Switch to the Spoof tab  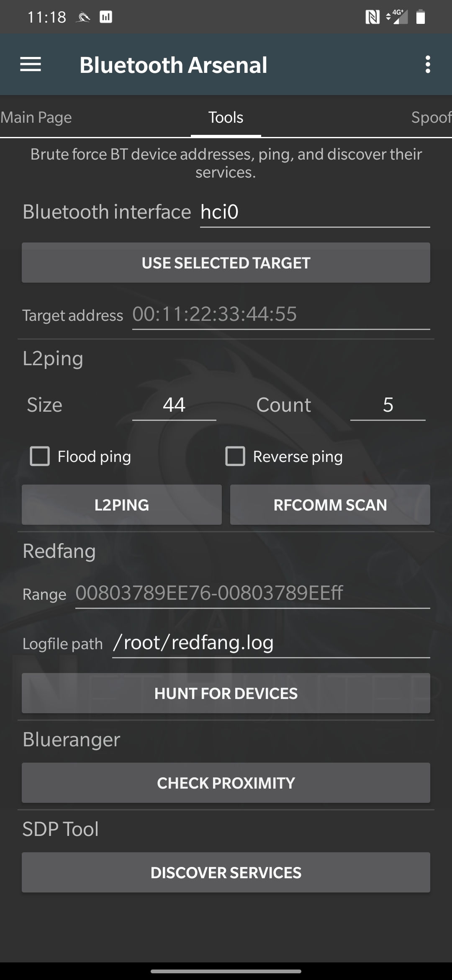[x=431, y=117]
